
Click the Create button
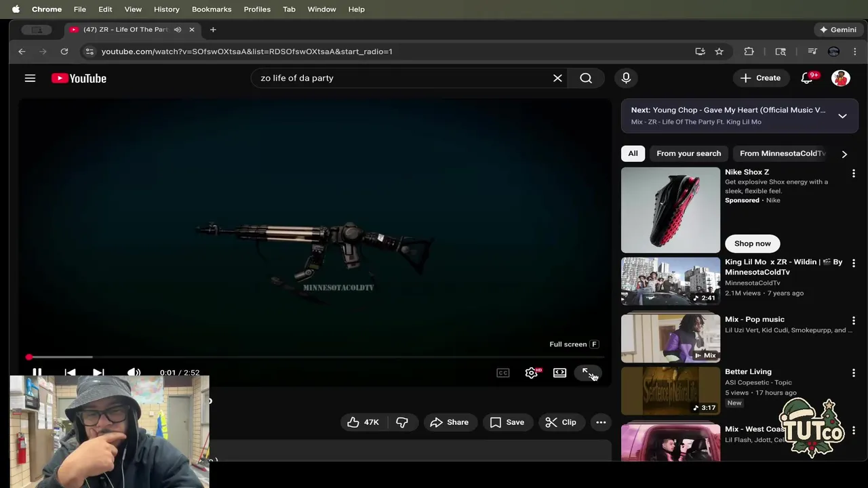coord(761,78)
